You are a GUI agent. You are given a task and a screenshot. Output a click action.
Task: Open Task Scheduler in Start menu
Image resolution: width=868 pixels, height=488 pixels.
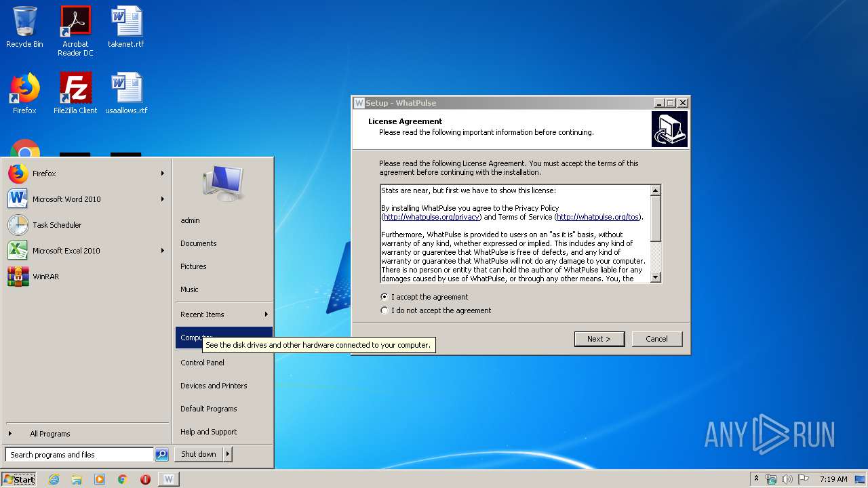87,225
